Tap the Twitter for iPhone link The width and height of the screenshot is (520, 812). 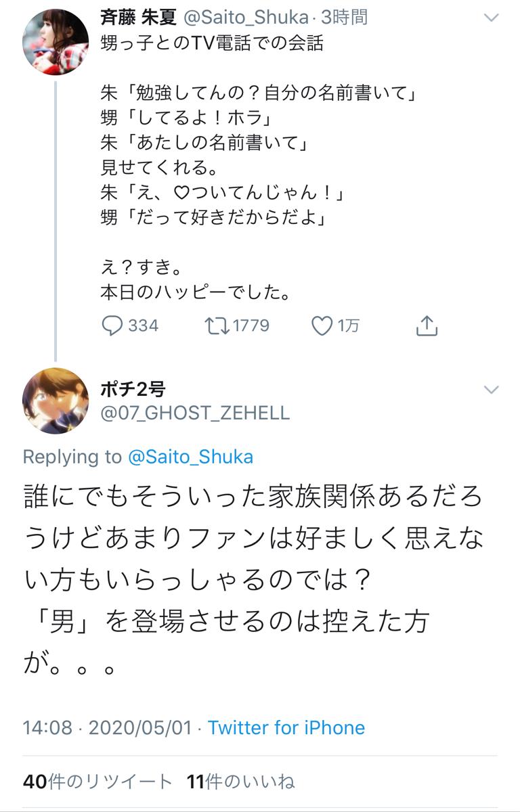pyautogui.click(x=286, y=727)
